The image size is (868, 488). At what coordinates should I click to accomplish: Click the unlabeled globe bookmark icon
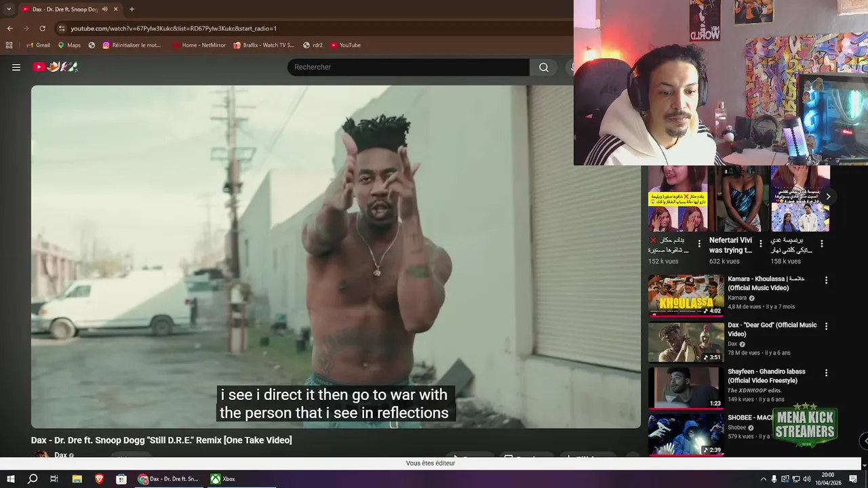92,45
